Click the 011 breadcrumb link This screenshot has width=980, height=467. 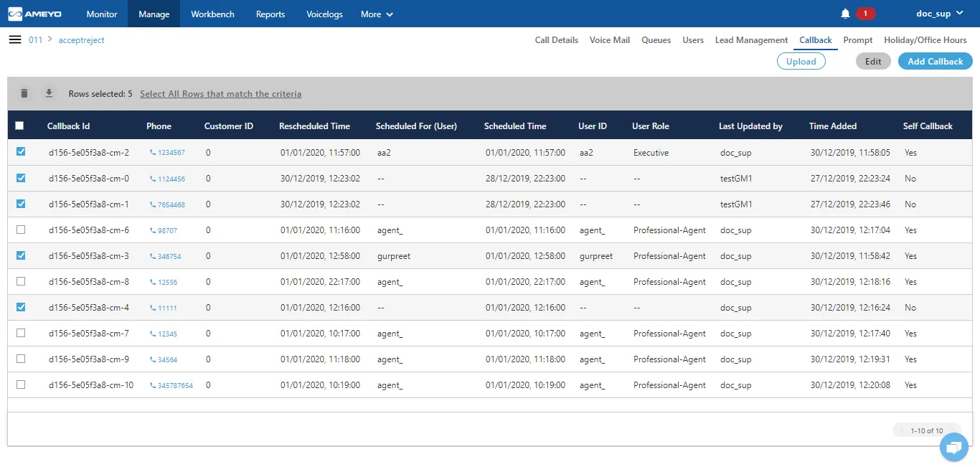[x=36, y=40]
